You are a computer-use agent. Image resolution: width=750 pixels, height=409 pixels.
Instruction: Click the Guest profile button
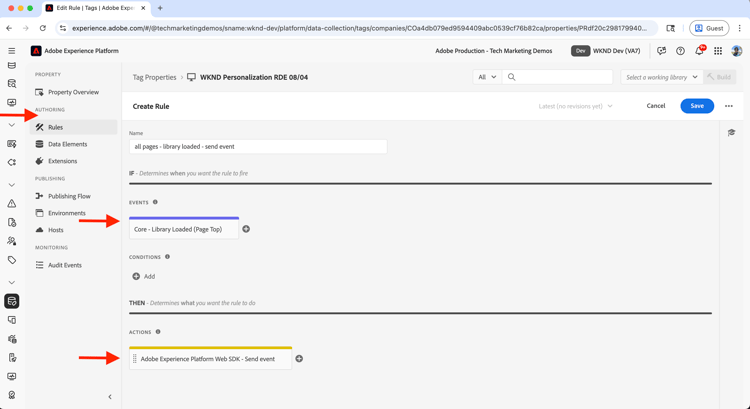coord(709,28)
